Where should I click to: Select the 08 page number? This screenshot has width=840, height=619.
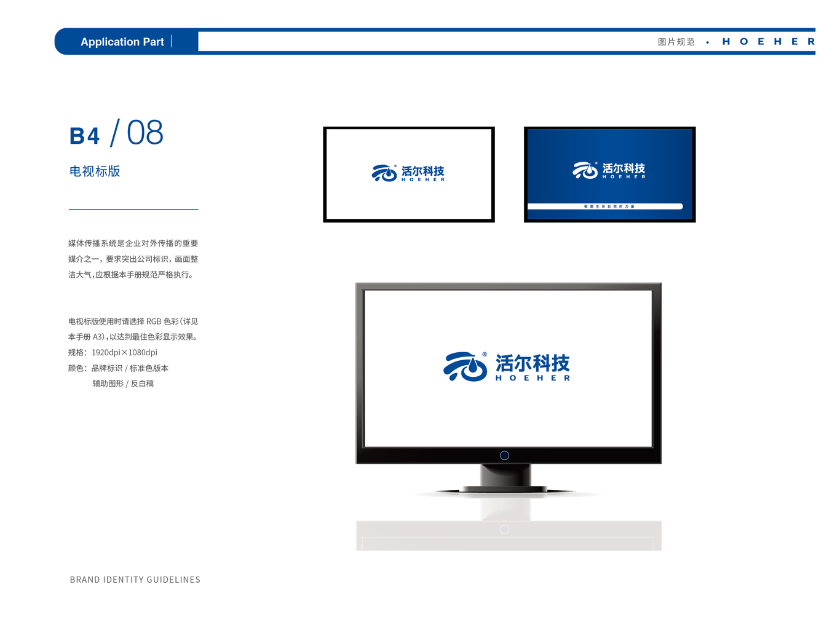[145, 133]
